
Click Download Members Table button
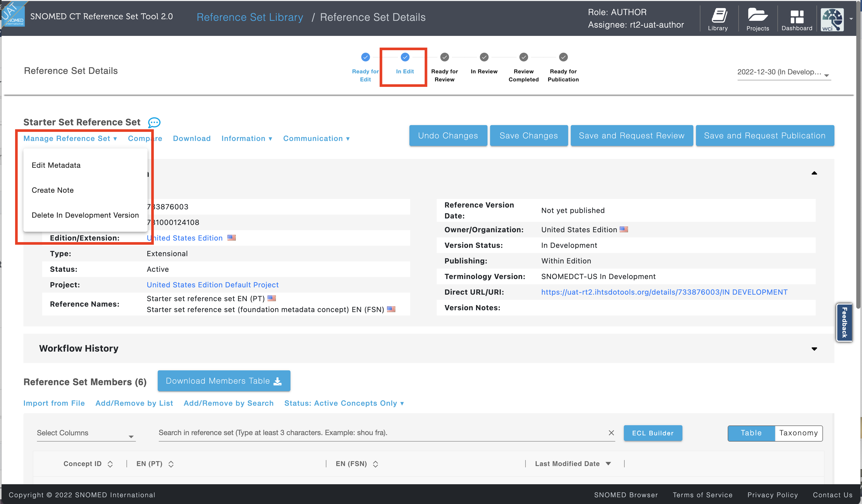[x=224, y=381]
